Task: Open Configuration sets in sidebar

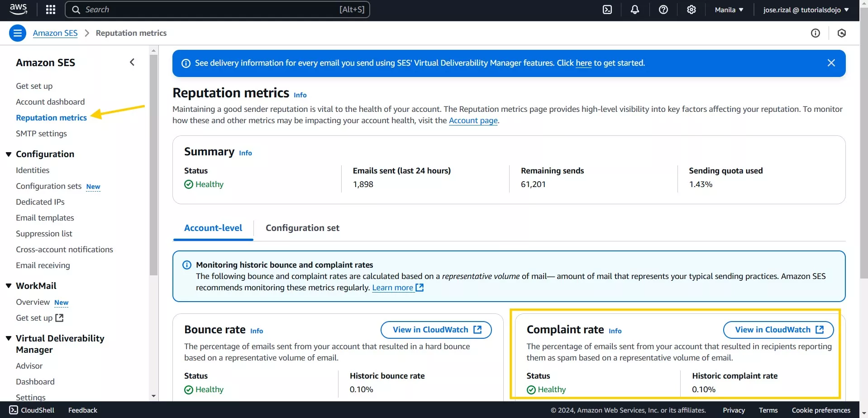Action: 48,186
